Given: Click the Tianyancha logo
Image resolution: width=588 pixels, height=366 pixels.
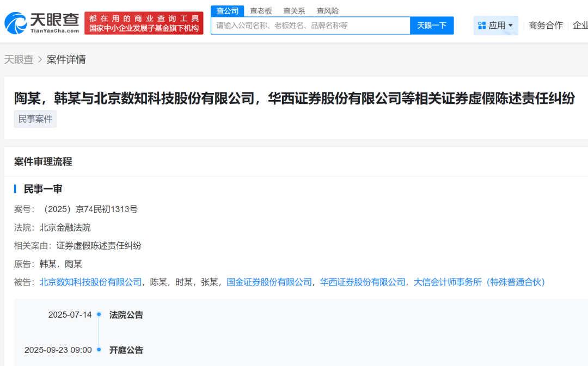Looking at the screenshot, I should (41, 23).
